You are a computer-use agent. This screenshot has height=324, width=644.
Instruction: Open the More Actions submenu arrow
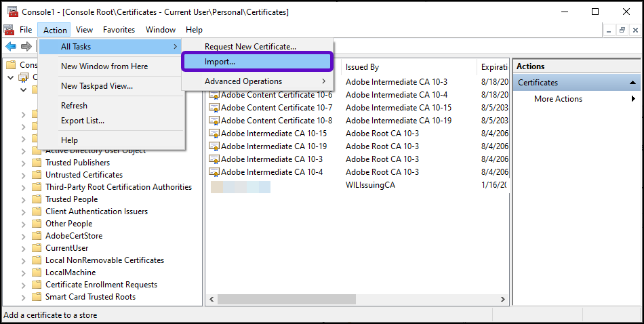pos(633,99)
